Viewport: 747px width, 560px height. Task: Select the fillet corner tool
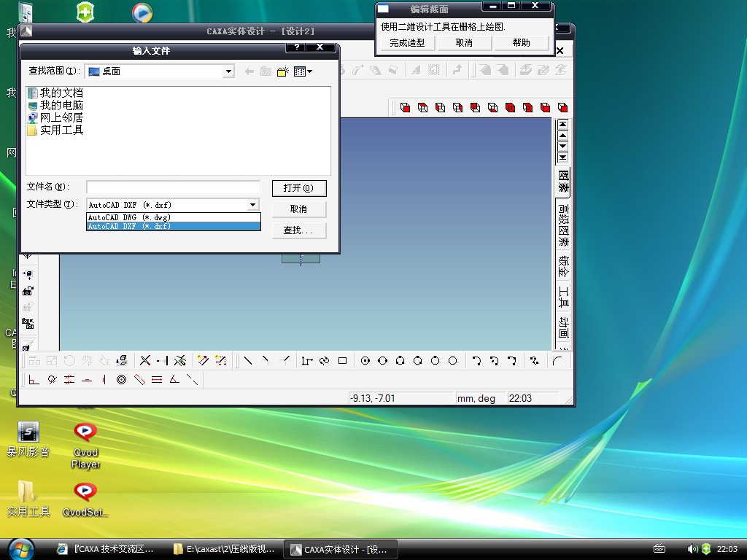point(557,360)
